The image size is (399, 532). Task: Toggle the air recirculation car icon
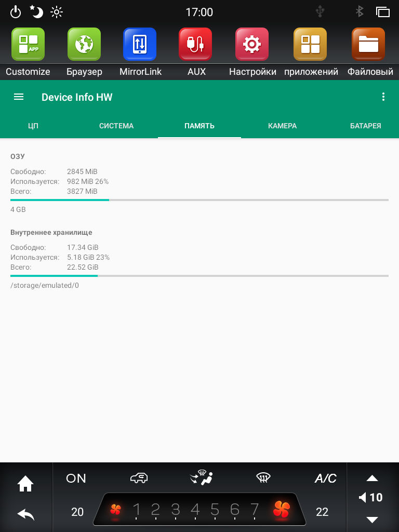tap(139, 478)
